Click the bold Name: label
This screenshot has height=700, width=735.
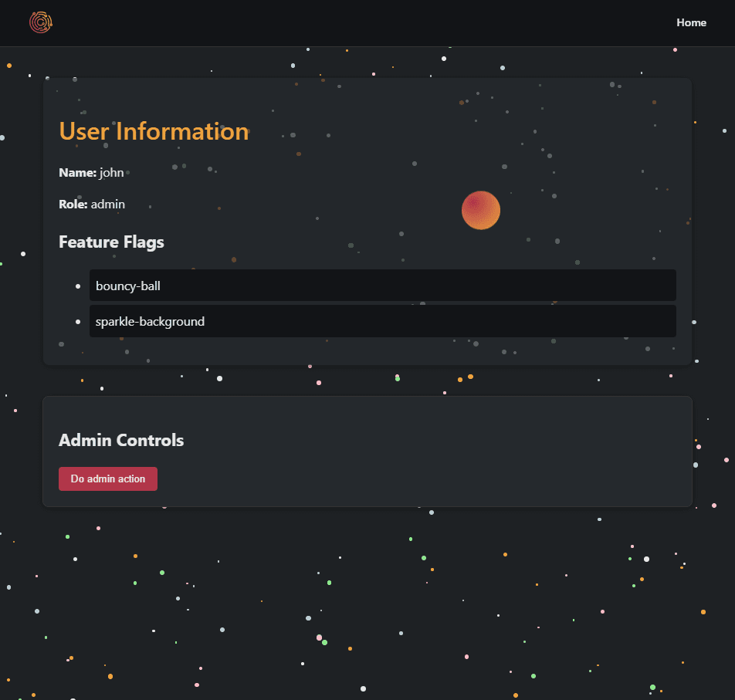pos(77,173)
